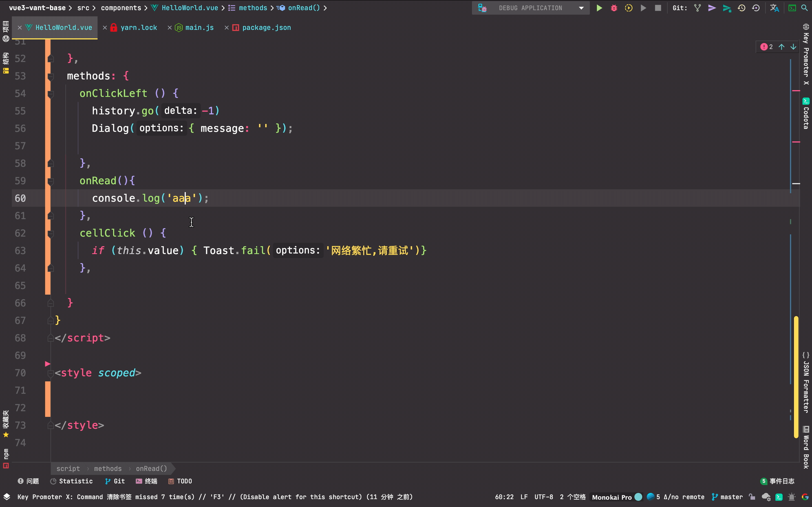This screenshot has height=507, width=812.
Task: Open the search everywhere magnifier
Action: (804, 8)
